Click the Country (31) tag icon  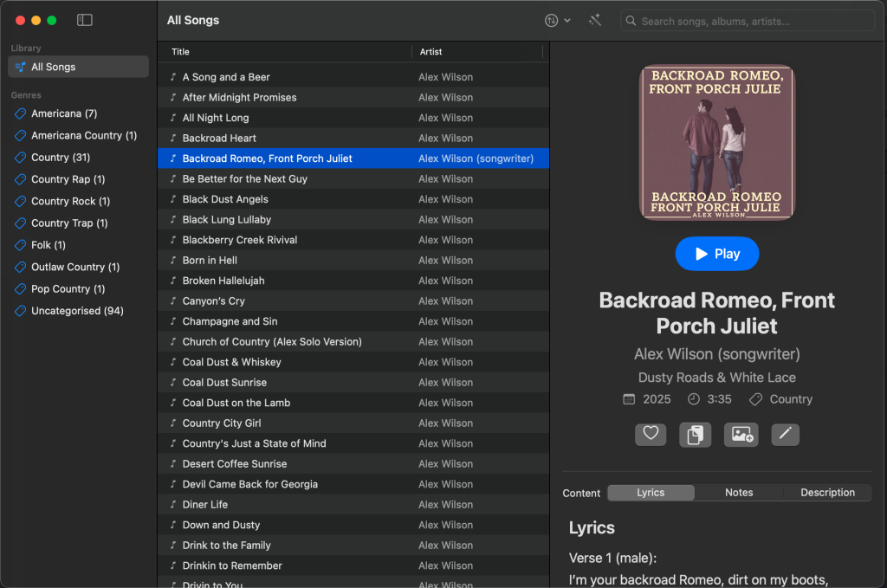coord(21,158)
